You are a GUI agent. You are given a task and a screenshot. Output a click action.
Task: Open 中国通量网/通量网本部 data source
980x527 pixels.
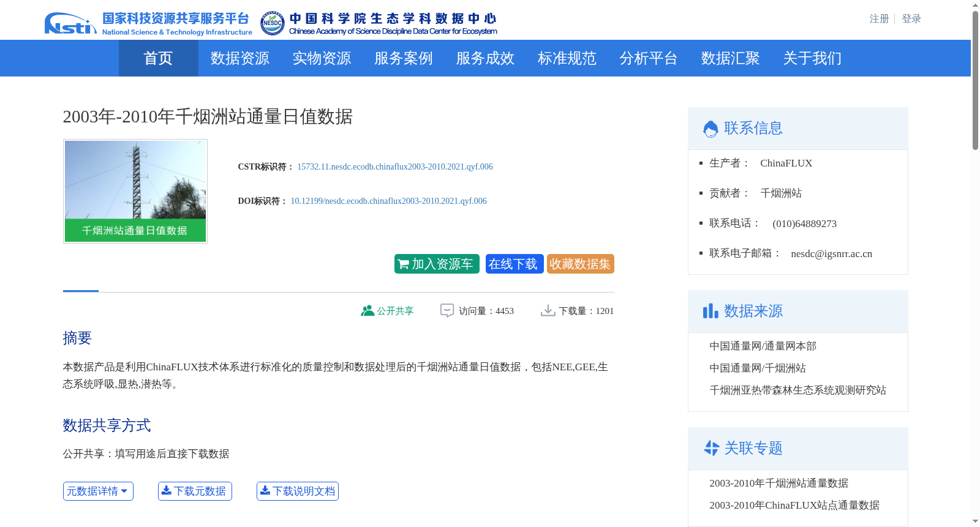[763, 346]
